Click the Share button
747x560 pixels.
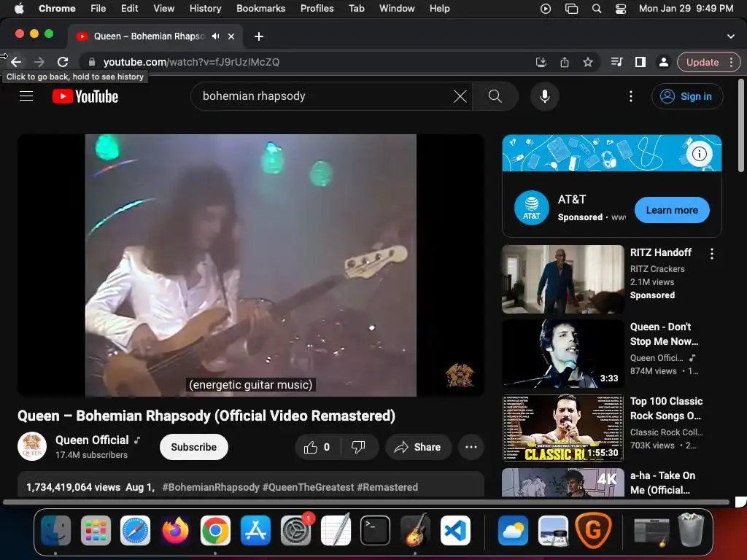pyautogui.click(x=418, y=447)
